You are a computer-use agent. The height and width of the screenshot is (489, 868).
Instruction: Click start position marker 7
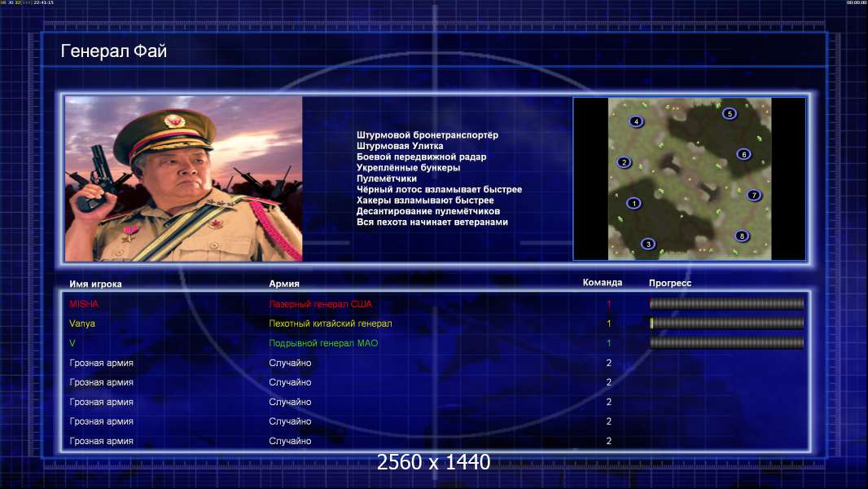[754, 195]
